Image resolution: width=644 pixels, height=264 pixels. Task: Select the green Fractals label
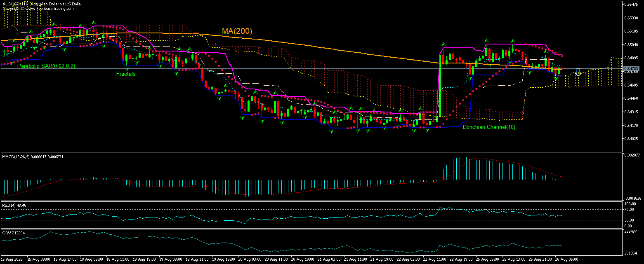coord(125,74)
